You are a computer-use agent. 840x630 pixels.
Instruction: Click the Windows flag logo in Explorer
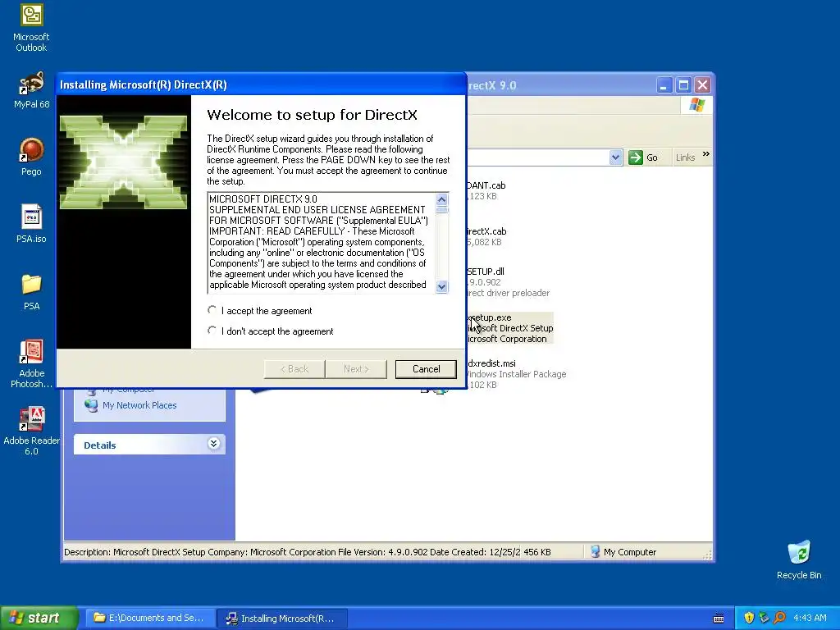point(697,104)
